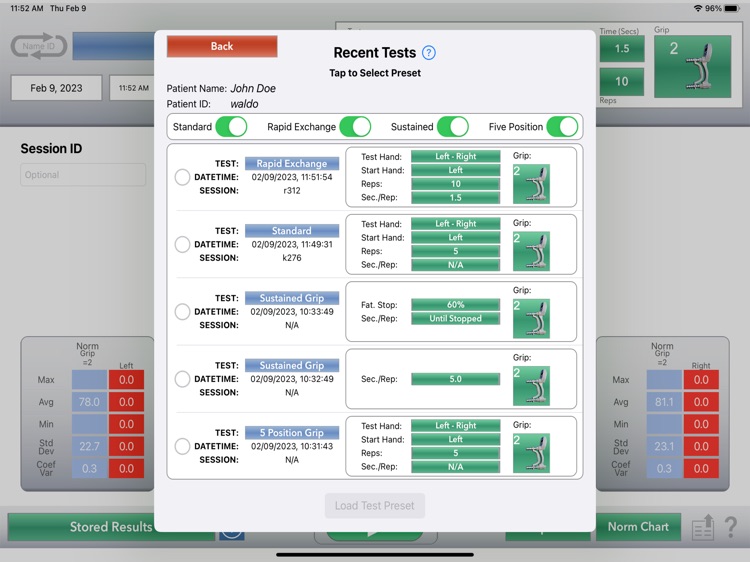Tap Sec./Rep 1.5 in Rapid Exchange row
The image size is (750, 562).
coord(455,198)
